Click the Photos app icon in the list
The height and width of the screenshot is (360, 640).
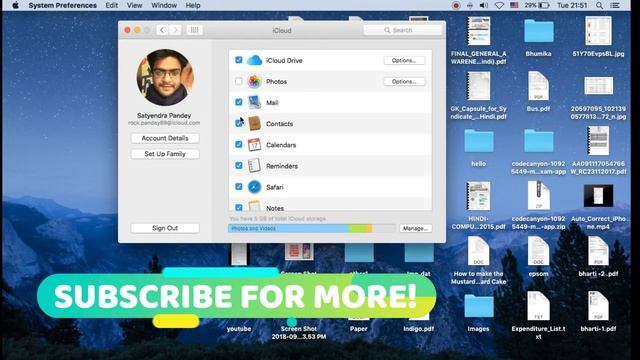254,82
